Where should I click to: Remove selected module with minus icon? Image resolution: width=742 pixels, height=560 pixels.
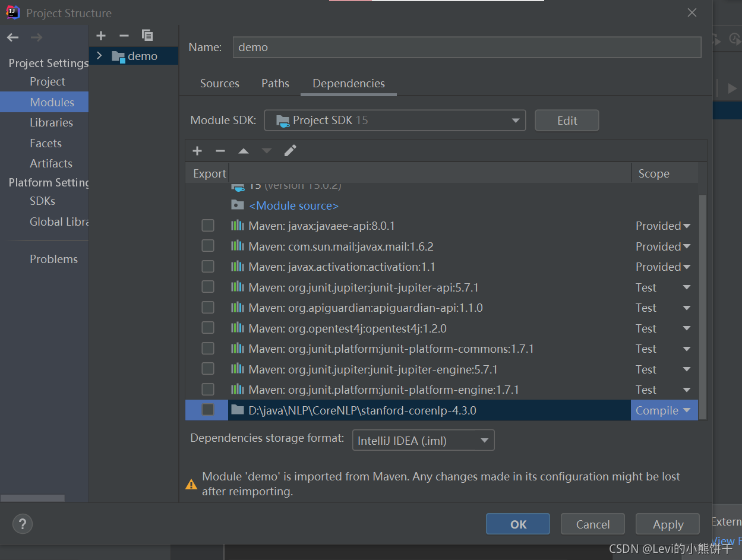coord(124,36)
